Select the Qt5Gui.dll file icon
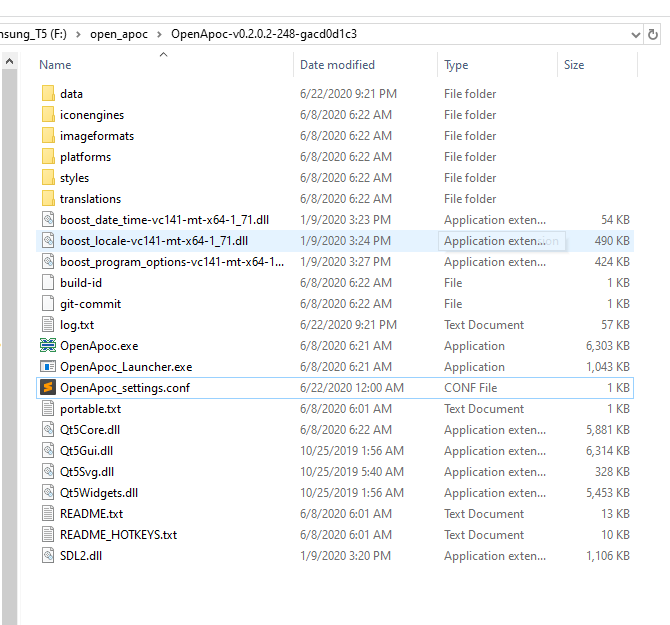 [x=48, y=450]
